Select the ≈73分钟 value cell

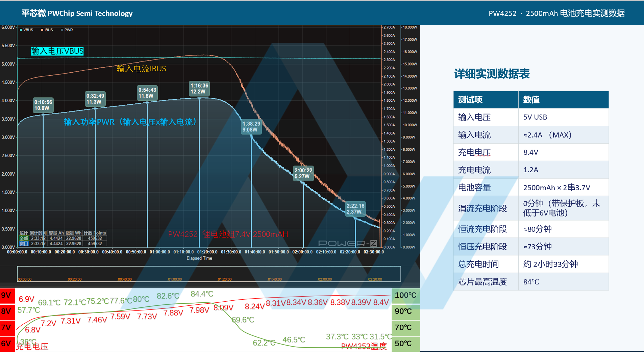click(564, 247)
